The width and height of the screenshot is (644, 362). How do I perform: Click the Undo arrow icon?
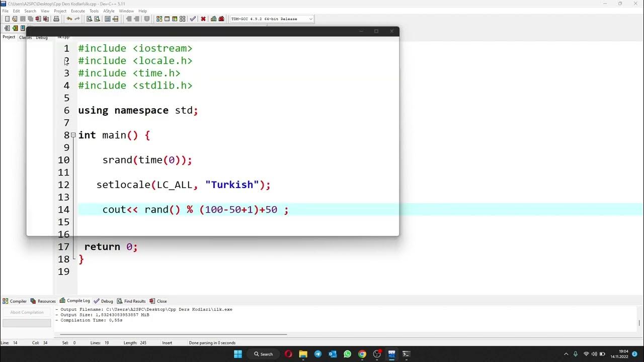coord(69,19)
